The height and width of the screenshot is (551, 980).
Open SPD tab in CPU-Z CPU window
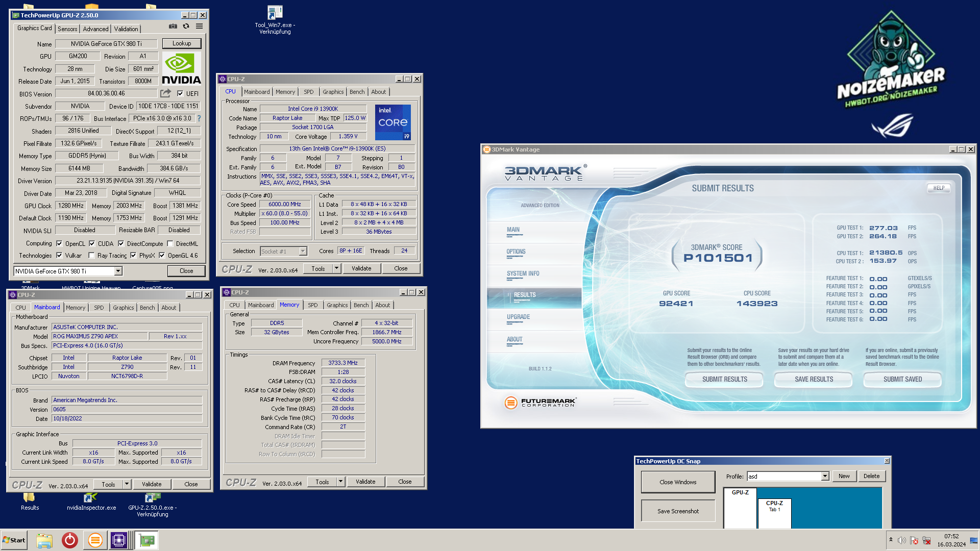[309, 92]
